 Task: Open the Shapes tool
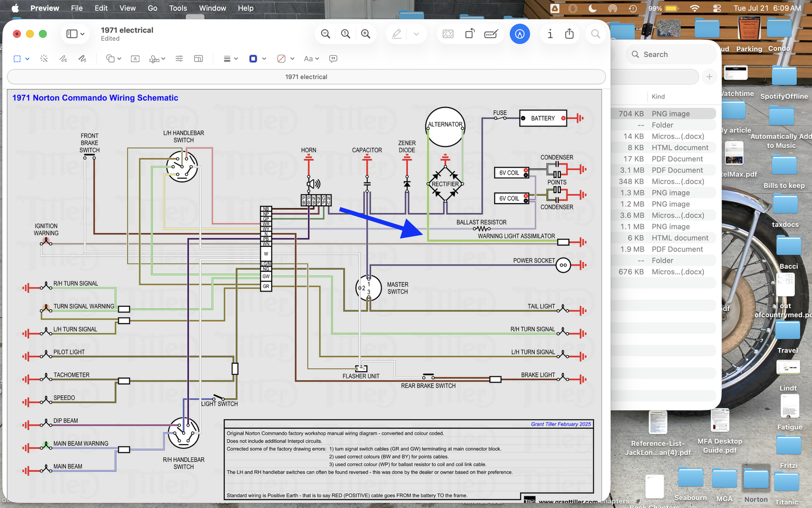click(110, 59)
